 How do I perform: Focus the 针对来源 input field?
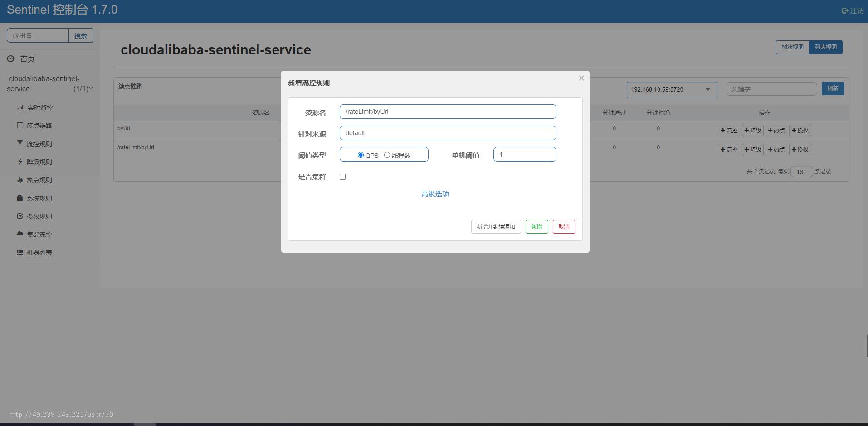coord(448,133)
